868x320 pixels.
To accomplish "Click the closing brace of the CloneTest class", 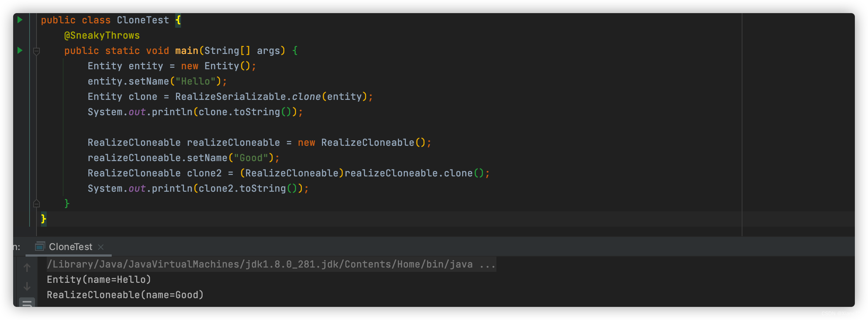I will click(x=43, y=219).
